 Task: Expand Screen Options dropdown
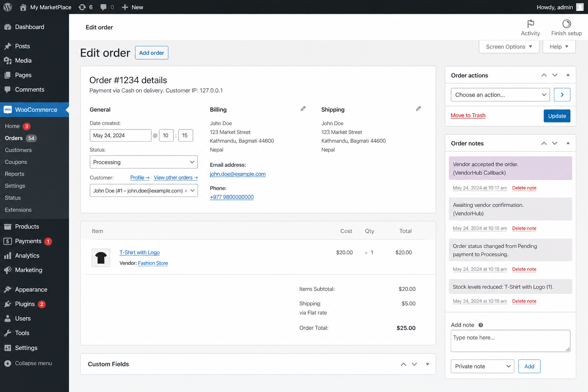click(509, 47)
